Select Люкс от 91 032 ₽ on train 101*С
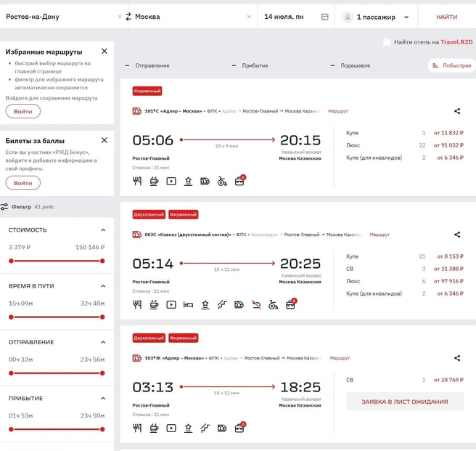 pyautogui.click(x=405, y=145)
